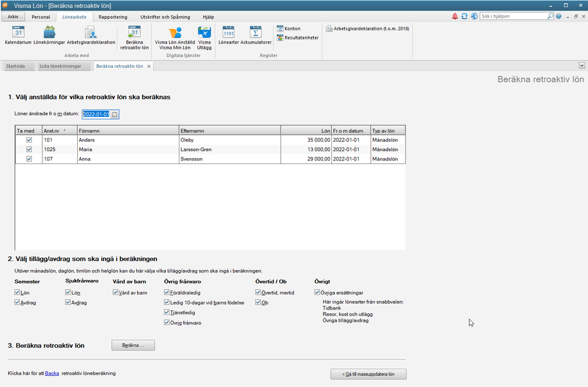The image size is (588, 387).
Task: Open Arbetsgivardeklaration (t.o.m. 2018)
Action: 367,28
